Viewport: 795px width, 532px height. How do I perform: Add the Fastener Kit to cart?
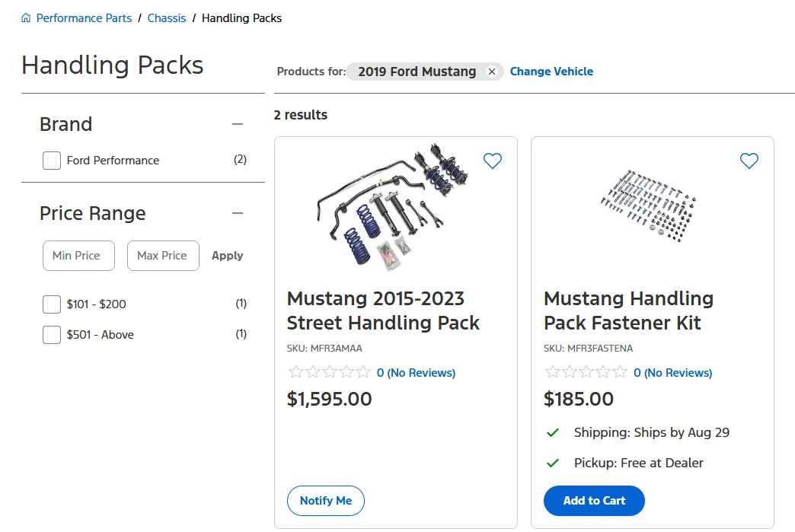pos(594,501)
